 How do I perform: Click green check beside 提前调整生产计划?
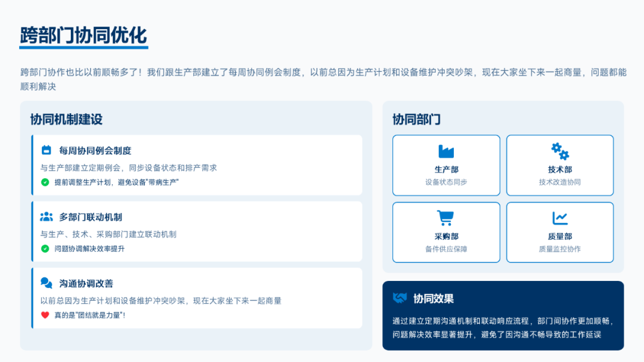[x=45, y=182]
